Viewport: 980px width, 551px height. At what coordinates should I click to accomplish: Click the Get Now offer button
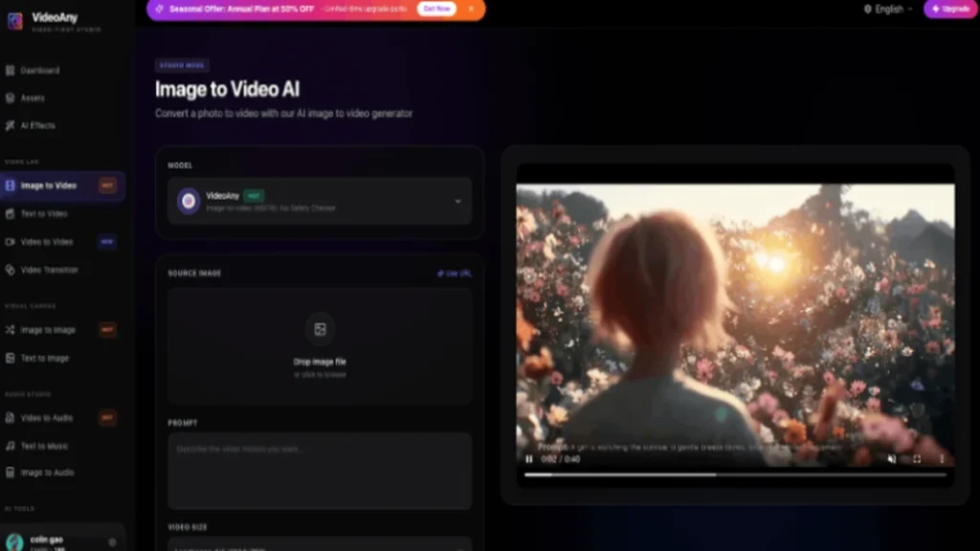coord(436,9)
